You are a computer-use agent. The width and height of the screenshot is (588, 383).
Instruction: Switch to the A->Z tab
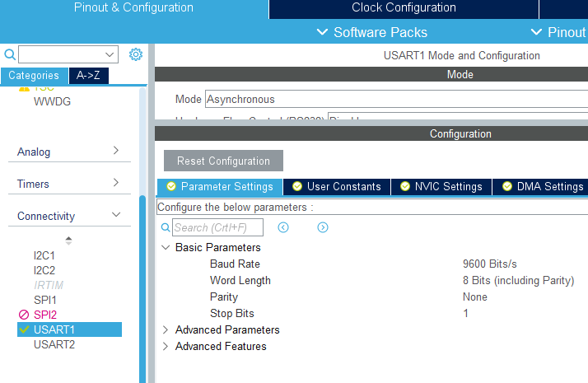(x=89, y=75)
